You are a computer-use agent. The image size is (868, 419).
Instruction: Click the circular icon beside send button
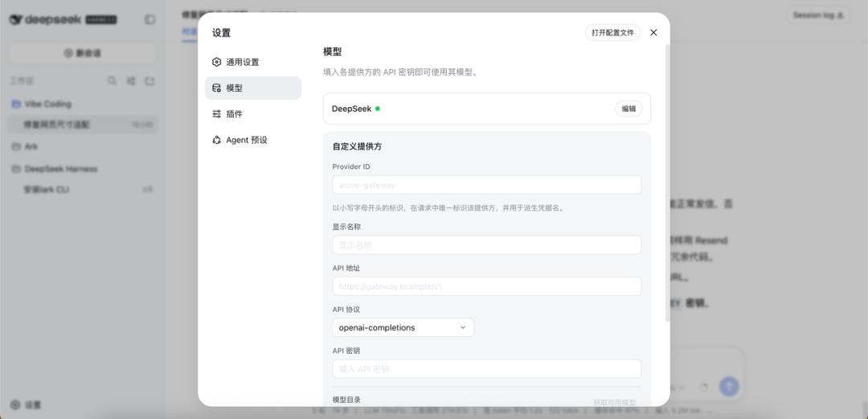coord(704,387)
